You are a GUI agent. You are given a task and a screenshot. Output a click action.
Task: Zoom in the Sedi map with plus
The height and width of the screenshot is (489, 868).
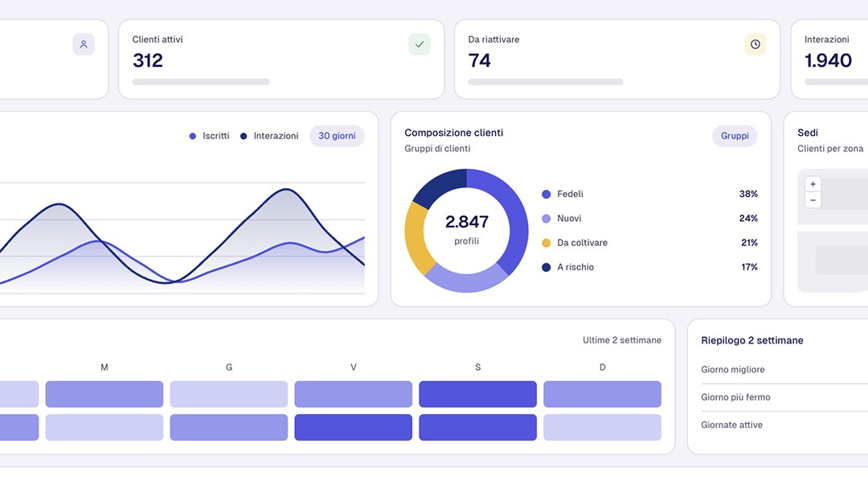(x=813, y=184)
